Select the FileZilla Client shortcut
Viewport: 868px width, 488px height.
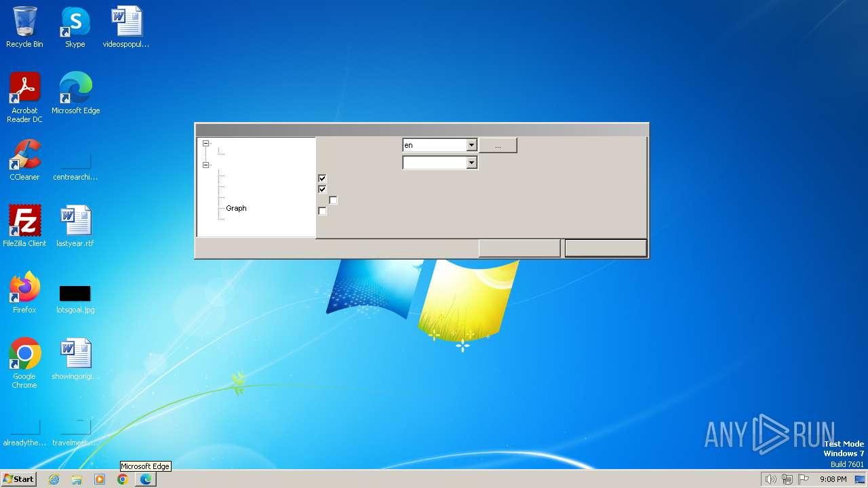pos(24,226)
